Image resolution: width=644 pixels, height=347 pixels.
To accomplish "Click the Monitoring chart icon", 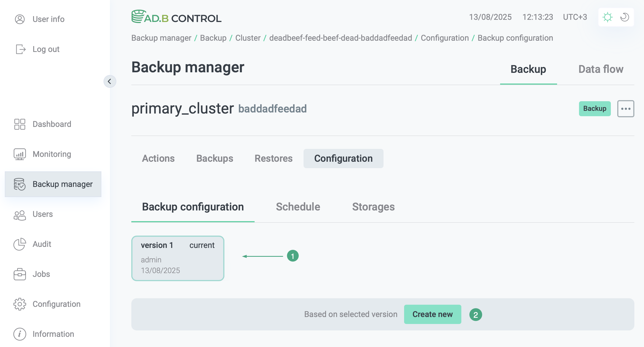I will 20,154.
